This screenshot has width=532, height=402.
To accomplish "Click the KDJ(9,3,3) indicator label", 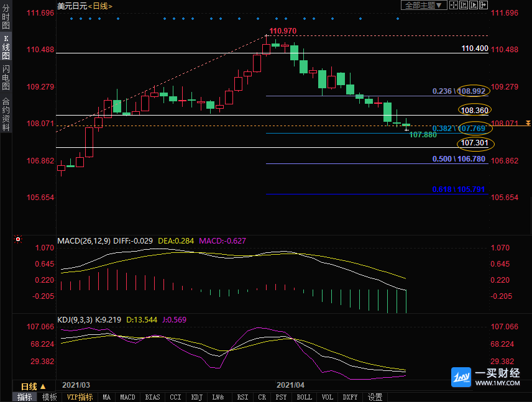I will tap(75, 319).
